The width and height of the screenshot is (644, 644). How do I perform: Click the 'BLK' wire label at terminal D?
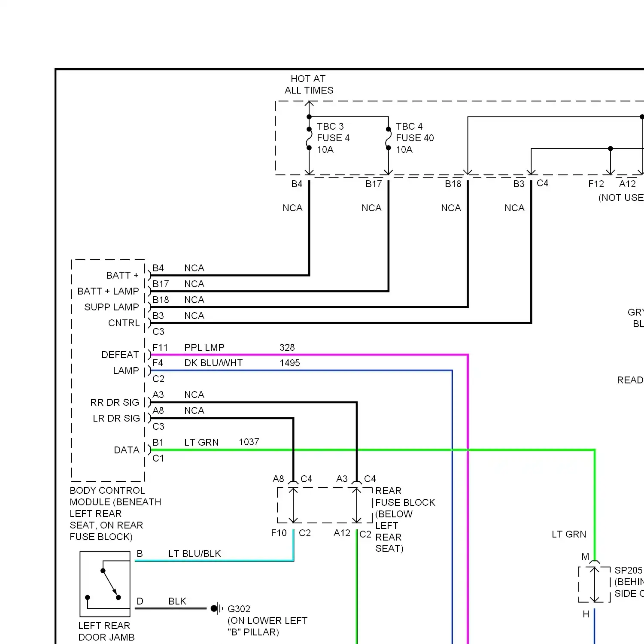pyautogui.click(x=177, y=601)
